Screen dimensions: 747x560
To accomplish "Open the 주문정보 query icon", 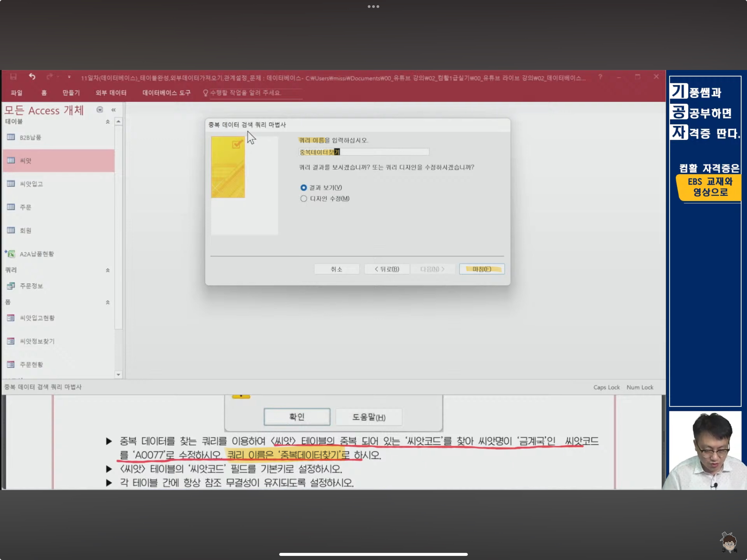I will (x=11, y=286).
